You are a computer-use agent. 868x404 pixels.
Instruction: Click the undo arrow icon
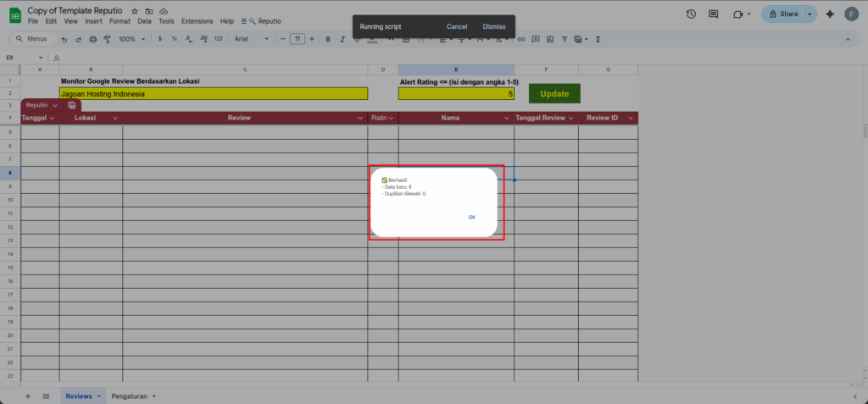(65, 39)
